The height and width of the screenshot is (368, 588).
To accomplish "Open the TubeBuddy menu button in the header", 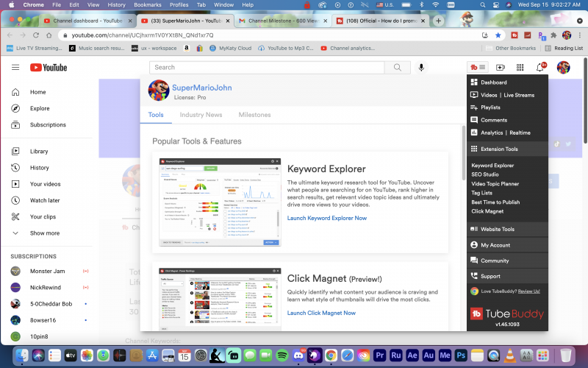I will coord(478,67).
